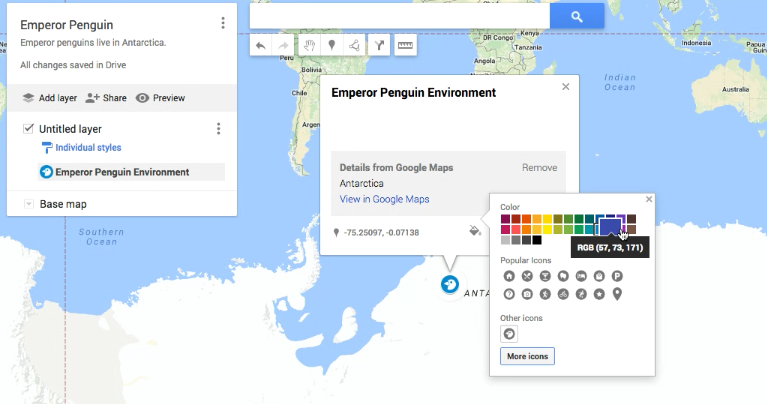Screen dimensions: 767x404
Task: Choose the default pin popular icon
Action: coord(617,294)
